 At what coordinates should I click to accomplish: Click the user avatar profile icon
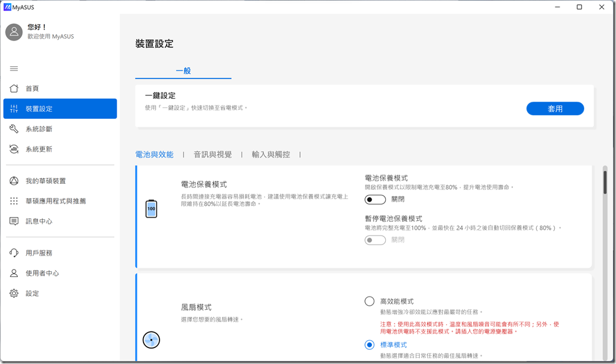click(x=14, y=32)
